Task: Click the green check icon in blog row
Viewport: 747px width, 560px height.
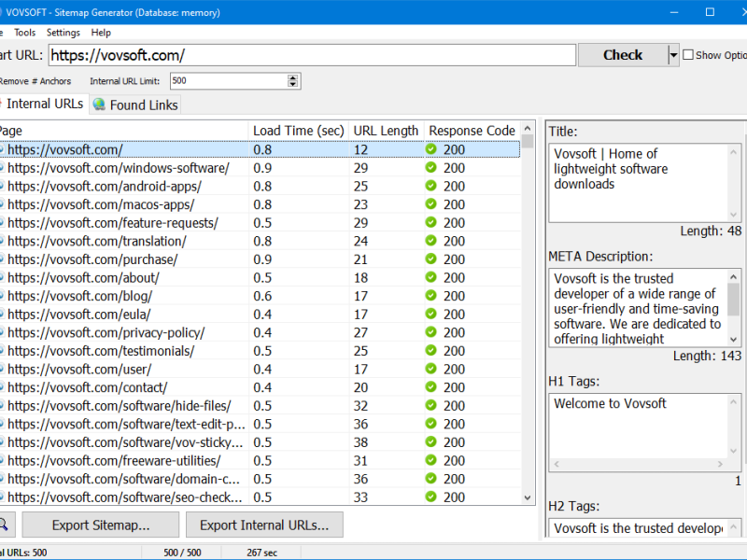Action: pos(431,296)
